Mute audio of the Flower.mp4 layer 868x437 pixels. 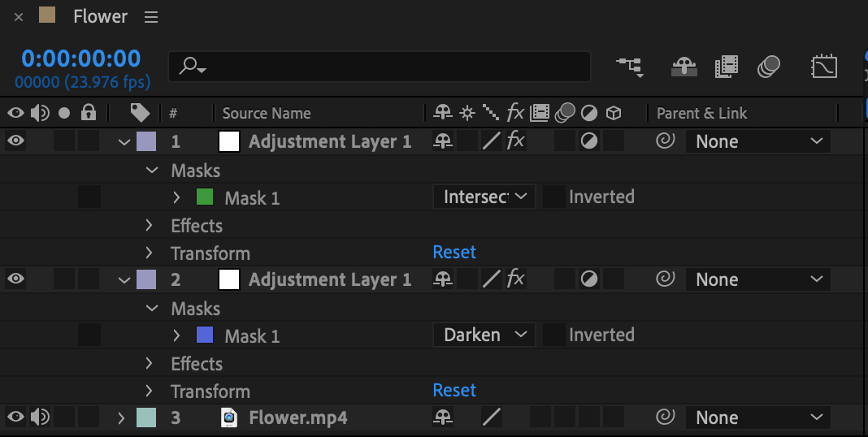click(x=40, y=418)
